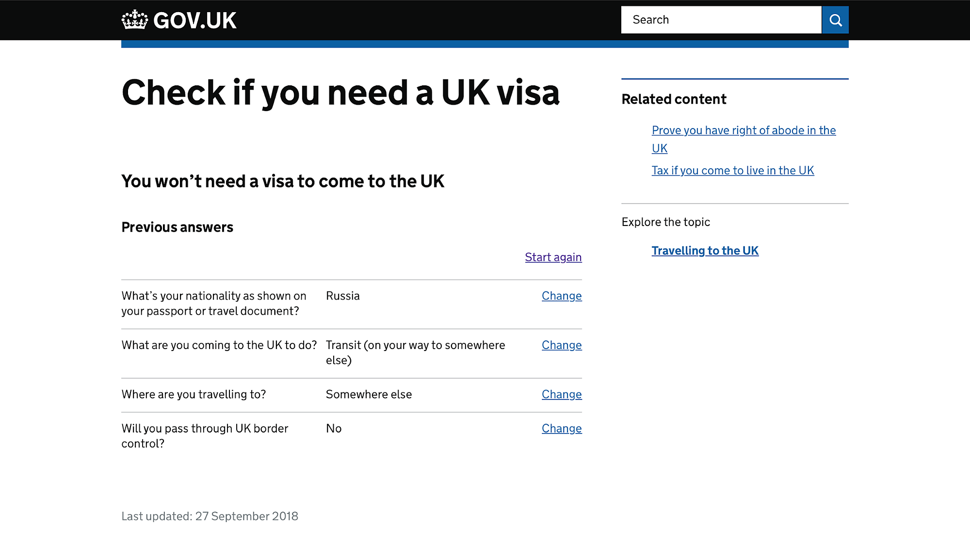The image size is (970, 560).
Task: Click the 'Check if you need a UK visa' title
Action: pyautogui.click(x=340, y=93)
